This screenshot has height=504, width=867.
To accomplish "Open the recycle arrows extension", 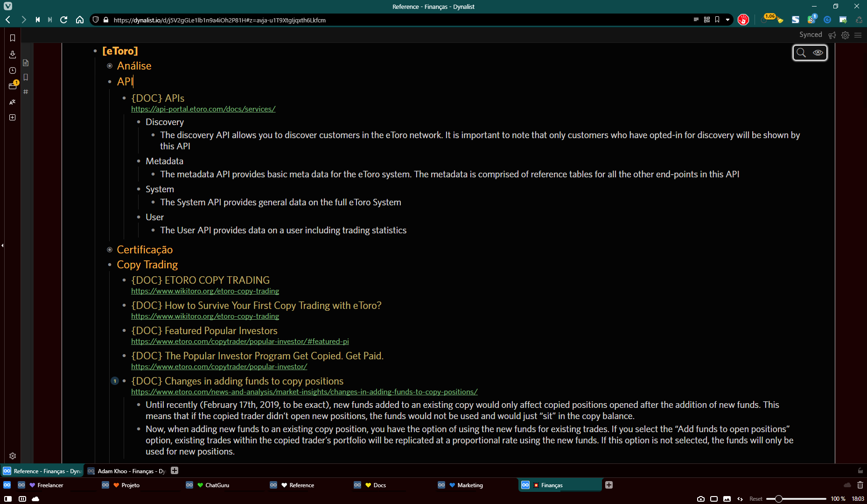I will [x=859, y=20].
